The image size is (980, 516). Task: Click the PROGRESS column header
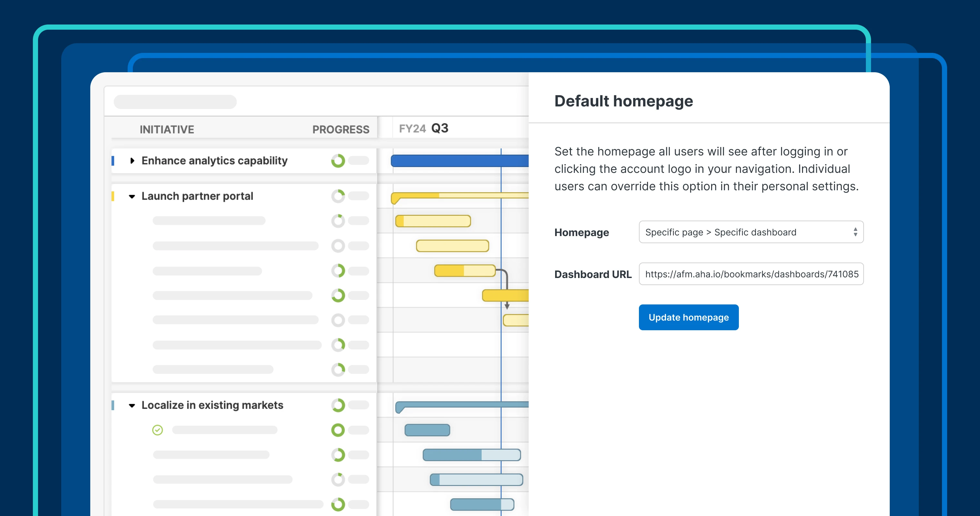pyautogui.click(x=340, y=129)
